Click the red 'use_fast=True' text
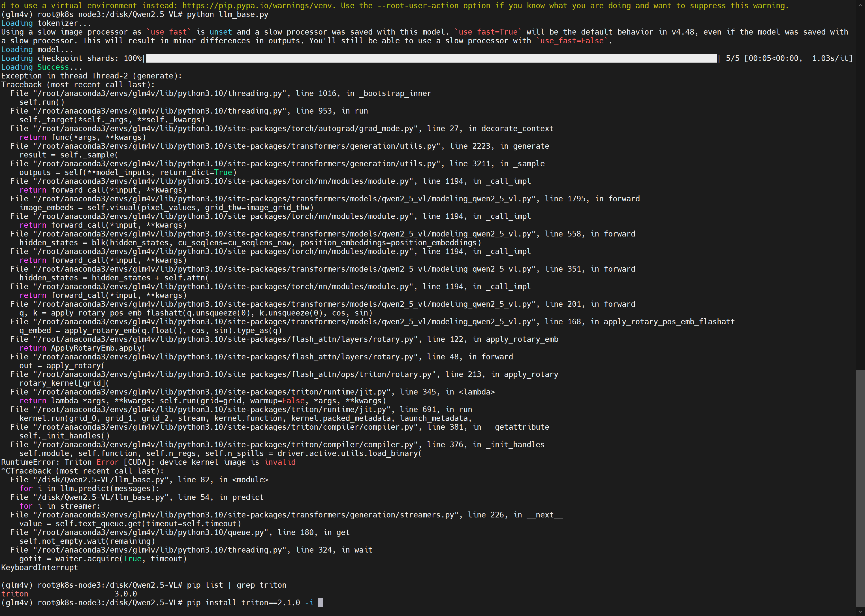This screenshot has width=865, height=616. pyautogui.click(x=488, y=32)
